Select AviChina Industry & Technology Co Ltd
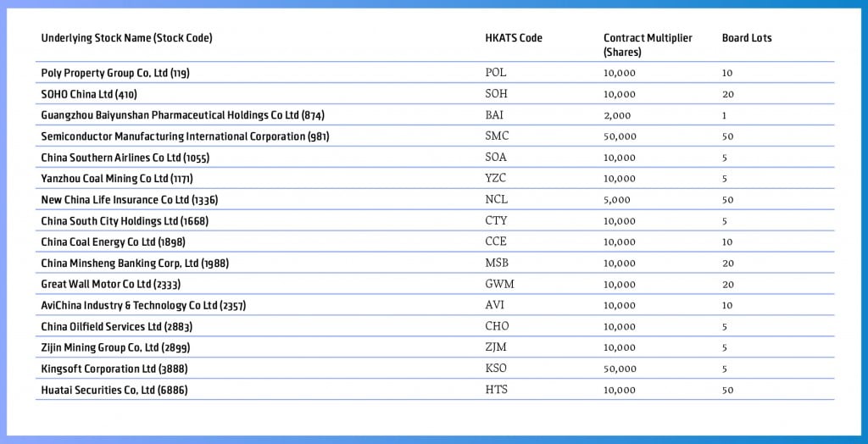 pyautogui.click(x=143, y=305)
